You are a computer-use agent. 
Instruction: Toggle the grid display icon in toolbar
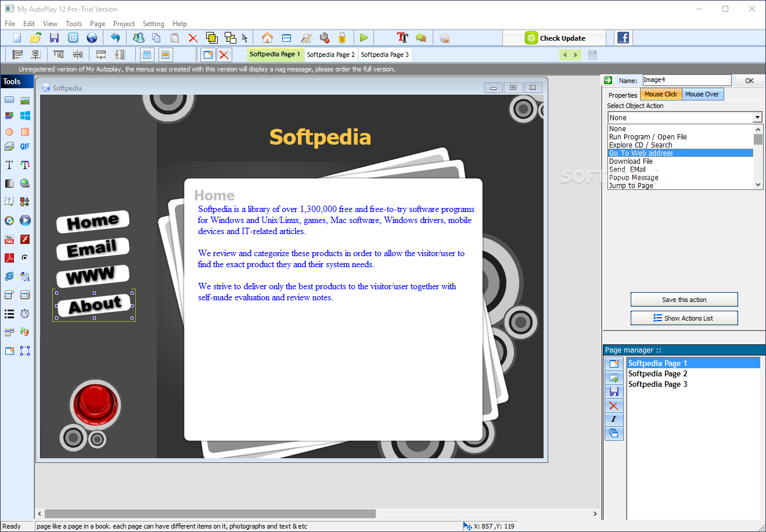click(147, 55)
